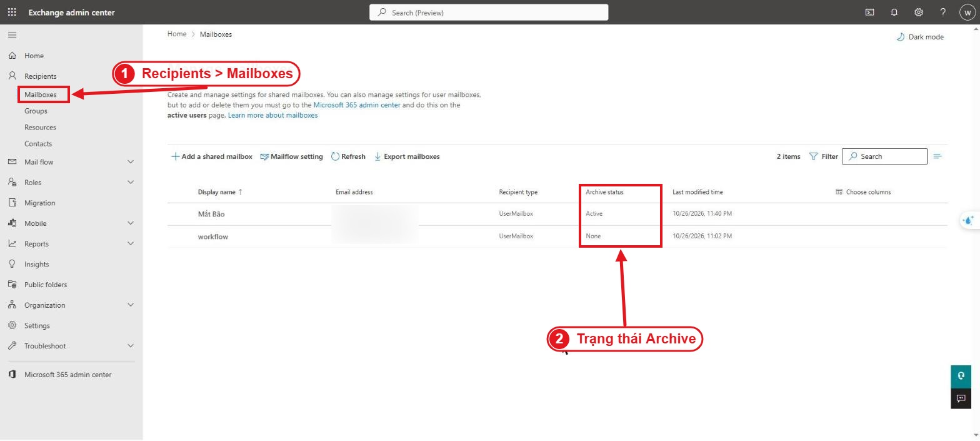This screenshot has height=441, width=980.
Task: Click the Home breadcrumb link
Action: [x=177, y=34]
